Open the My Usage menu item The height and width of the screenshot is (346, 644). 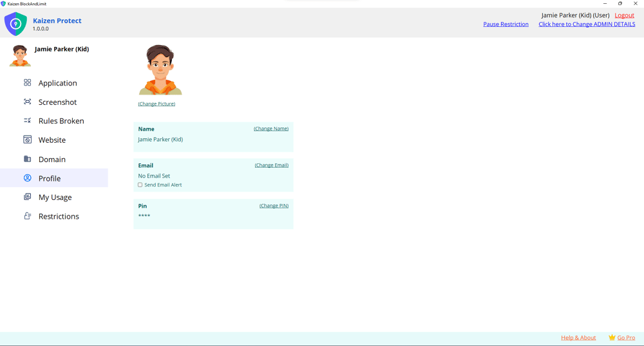(55, 197)
